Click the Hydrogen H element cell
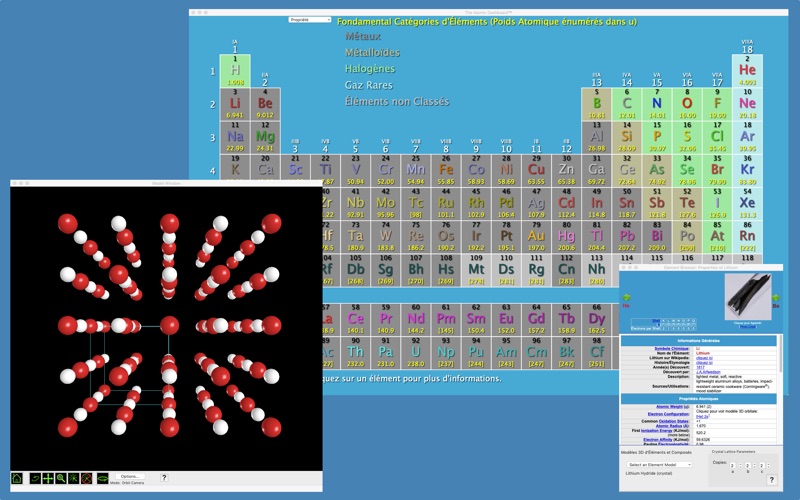This screenshot has height=500, width=800. click(x=235, y=70)
